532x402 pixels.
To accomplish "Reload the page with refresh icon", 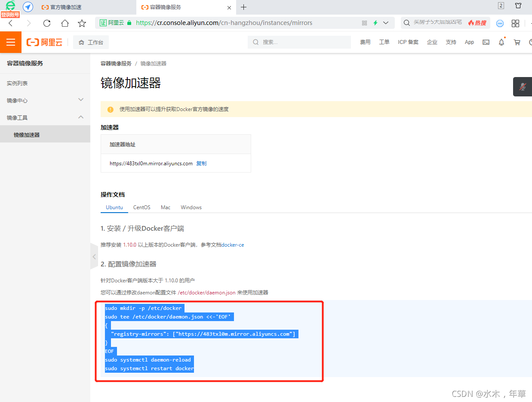I will 47,23.
